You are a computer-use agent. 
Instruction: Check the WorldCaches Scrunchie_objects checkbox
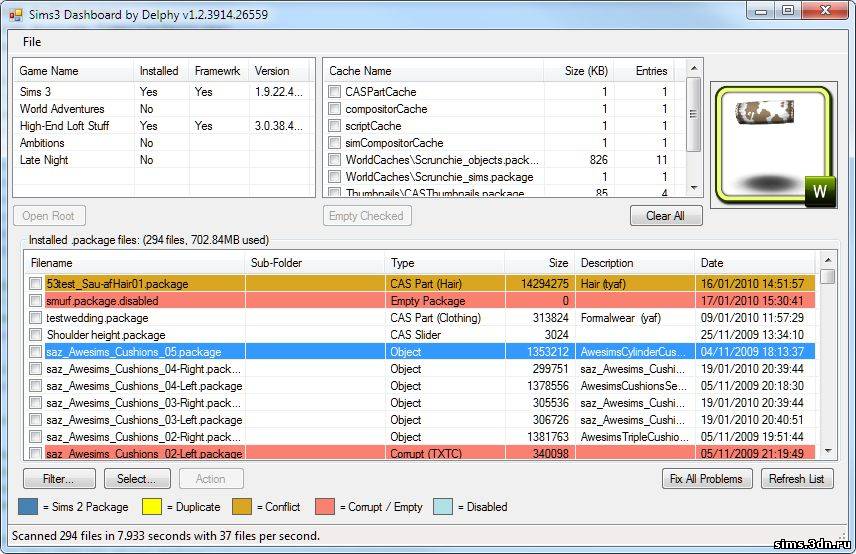[335, 160]
